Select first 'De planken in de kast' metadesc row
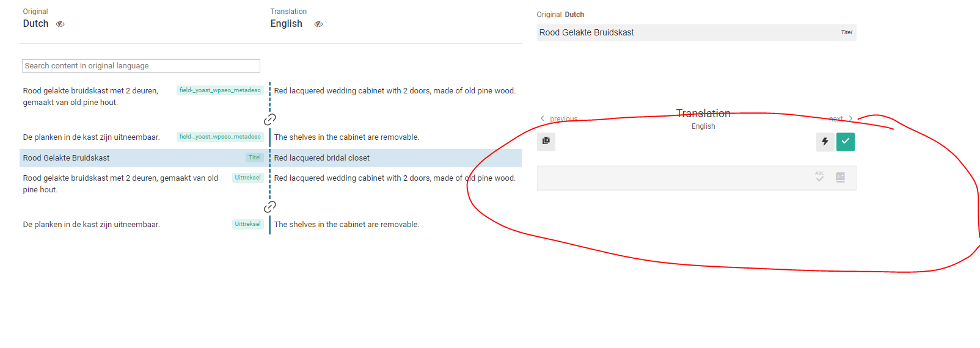 click(142, 137)
